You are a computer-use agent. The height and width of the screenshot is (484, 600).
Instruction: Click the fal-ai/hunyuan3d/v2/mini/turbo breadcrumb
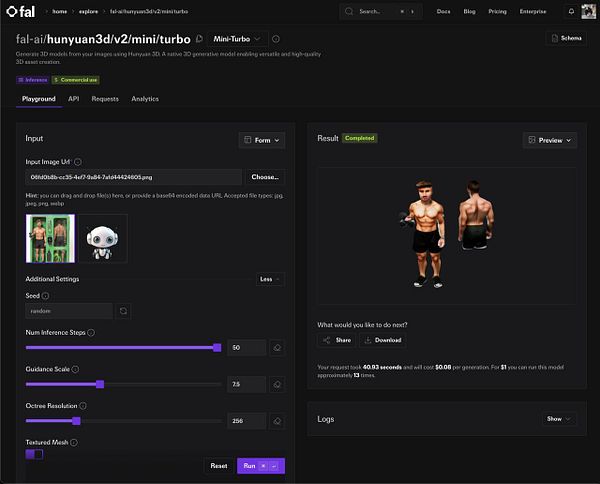[x=149, y=11]
